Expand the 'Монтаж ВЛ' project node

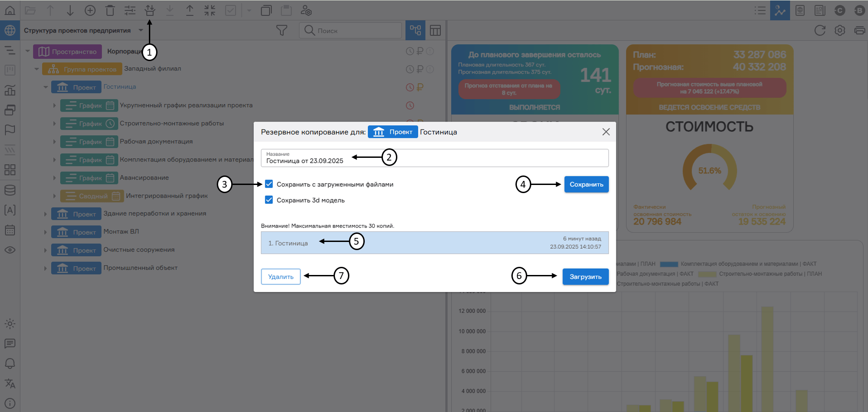45,232
